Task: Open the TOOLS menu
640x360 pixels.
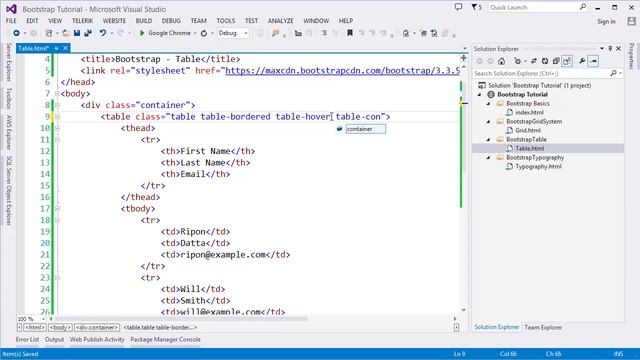Action: pyautogui.click(x=226, y=21)
